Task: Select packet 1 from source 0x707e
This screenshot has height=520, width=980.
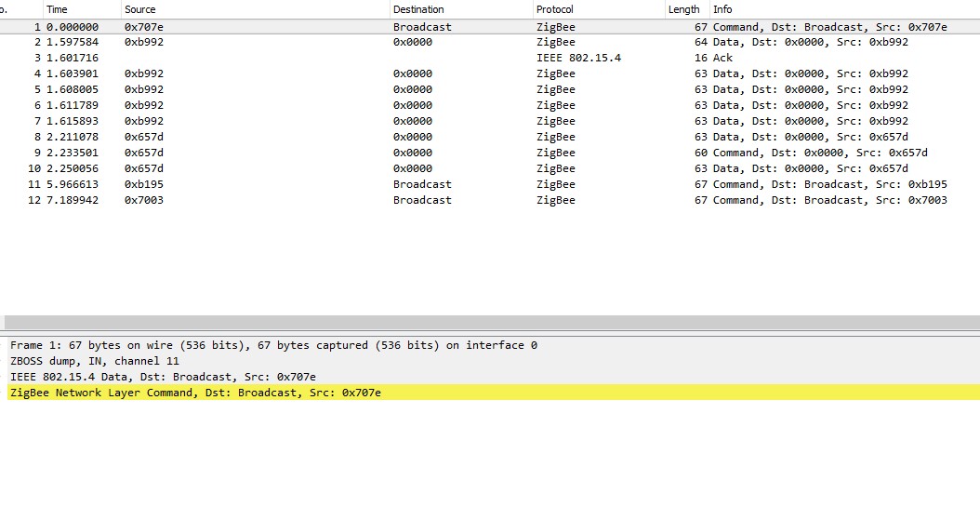Action: tap(490, 27)
